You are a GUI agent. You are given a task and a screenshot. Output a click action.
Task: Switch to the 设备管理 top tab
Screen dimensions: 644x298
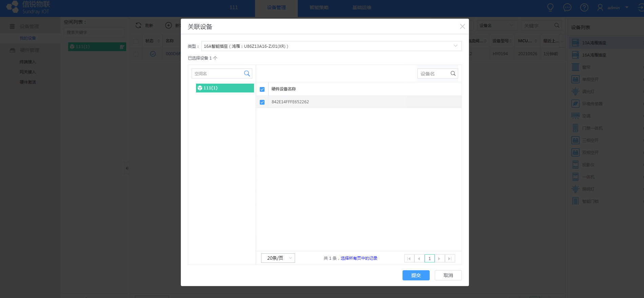[x=276, y=7]
